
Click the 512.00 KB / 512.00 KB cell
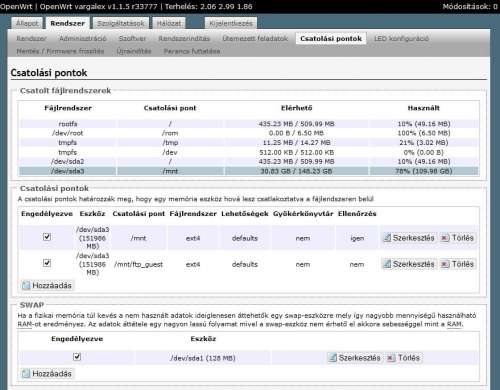297,152
